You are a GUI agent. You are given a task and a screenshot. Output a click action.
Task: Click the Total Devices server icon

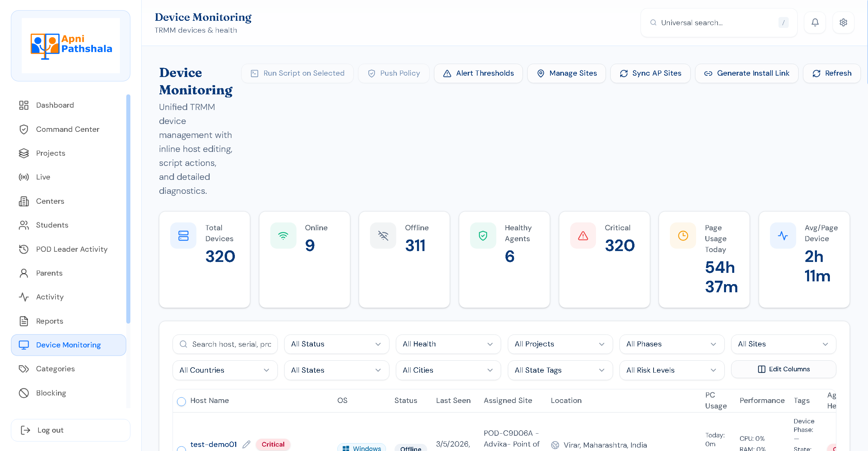click(183, 235)
